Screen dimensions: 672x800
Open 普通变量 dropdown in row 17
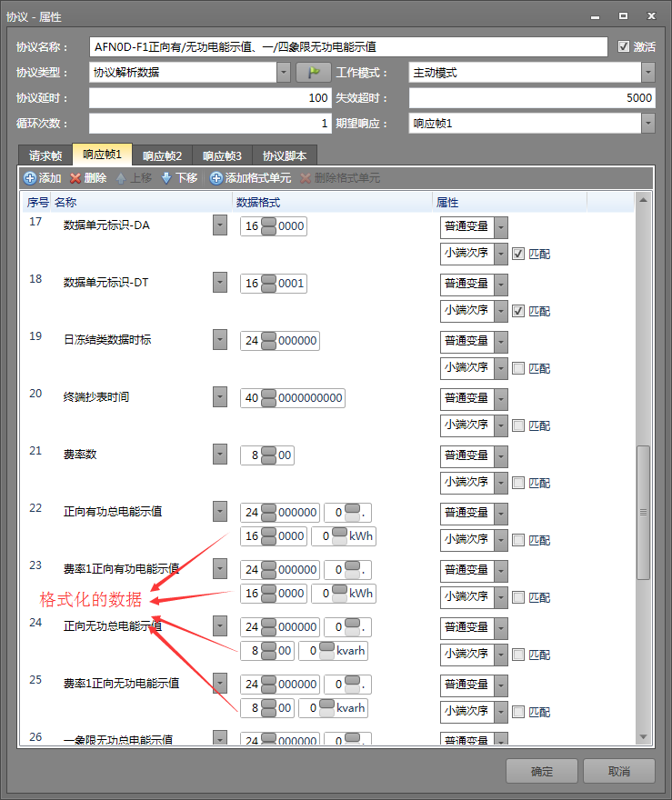(501, 227)
